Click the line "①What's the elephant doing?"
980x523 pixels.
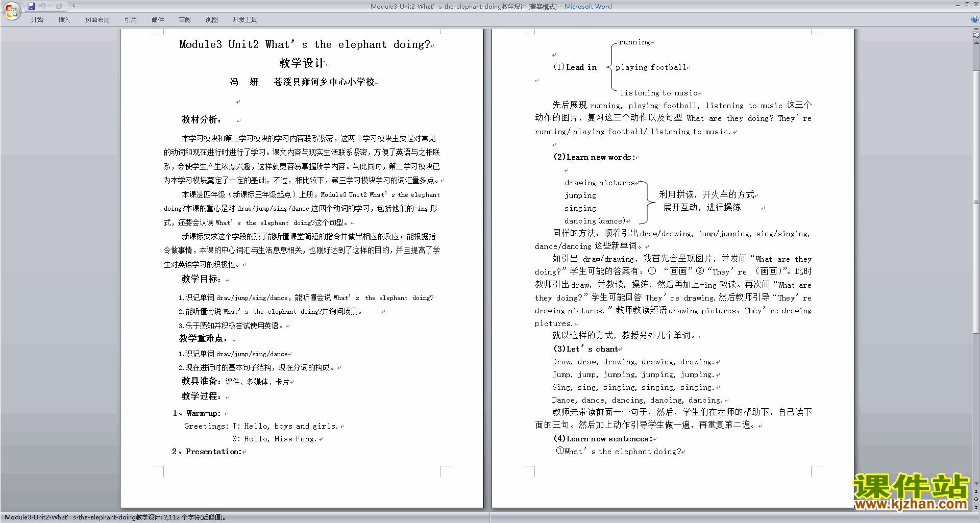pos(619,452)
